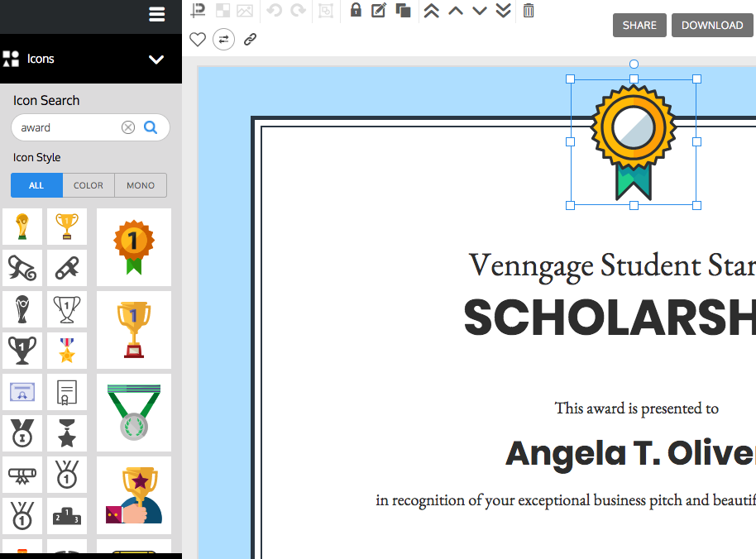This screenshot has width=756, height=559.
Task: Bring the selected icon to front
Action: click(431, 11)
